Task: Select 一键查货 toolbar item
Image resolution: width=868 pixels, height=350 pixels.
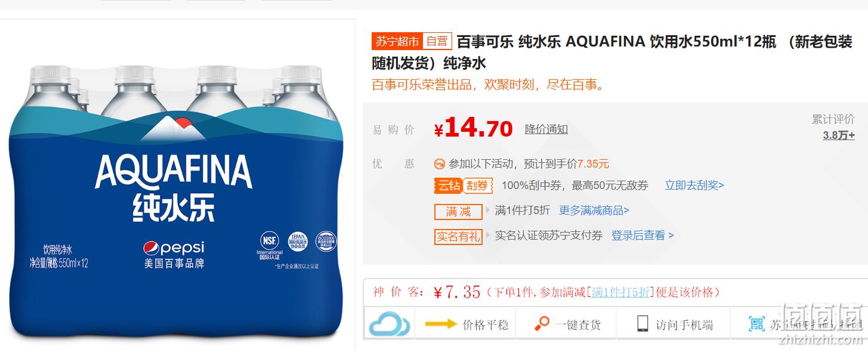Action: click(x=578, y=325)
